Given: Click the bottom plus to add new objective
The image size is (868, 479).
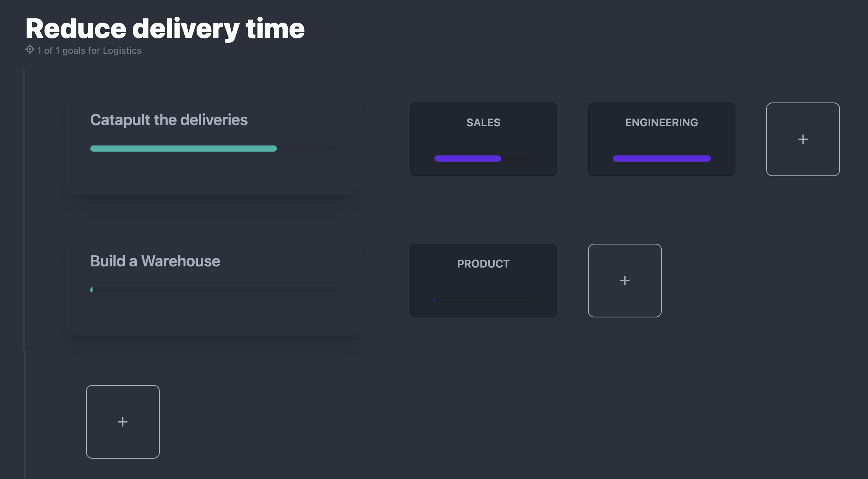Looking at the screenshot, I should 123,422.
